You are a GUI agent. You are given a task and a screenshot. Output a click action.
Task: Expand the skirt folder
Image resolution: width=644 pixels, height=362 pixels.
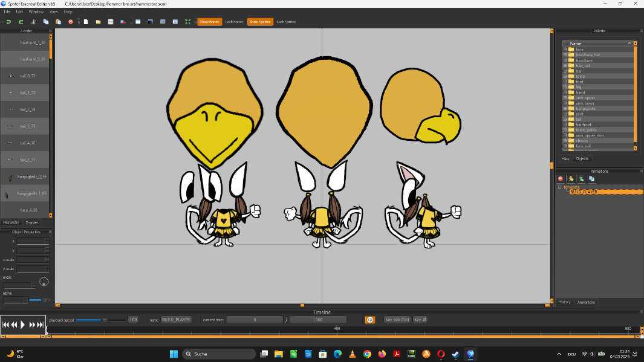pyautogui.click(x=565, y=114)
